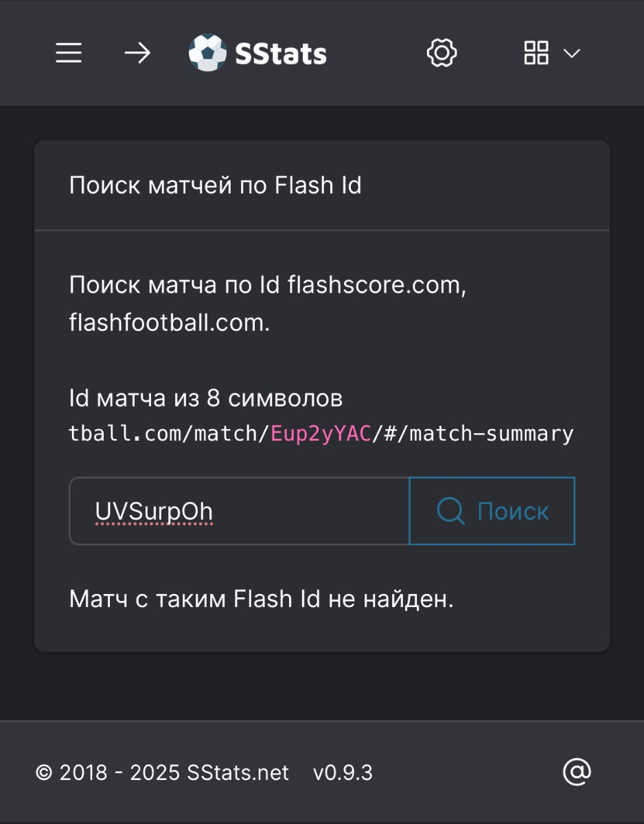This screenshot has height=824, width=644.
Task: Select the four-square grid icon
Action: click(x=536, y=53)
